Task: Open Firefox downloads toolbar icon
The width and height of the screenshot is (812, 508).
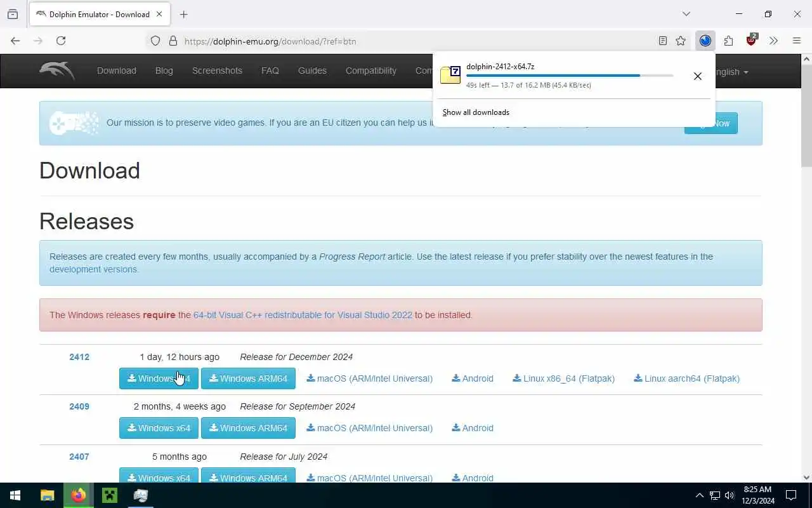Action: pyautogui.click(x=705, y=41)
